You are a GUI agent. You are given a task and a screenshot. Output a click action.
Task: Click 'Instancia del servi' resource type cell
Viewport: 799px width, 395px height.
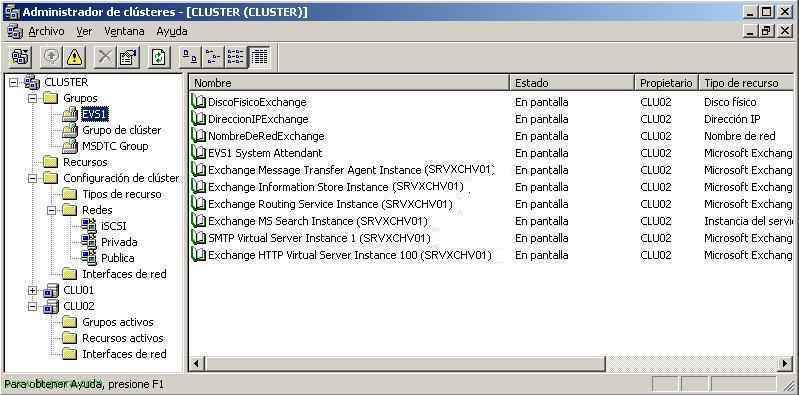[x=748, y=221]
